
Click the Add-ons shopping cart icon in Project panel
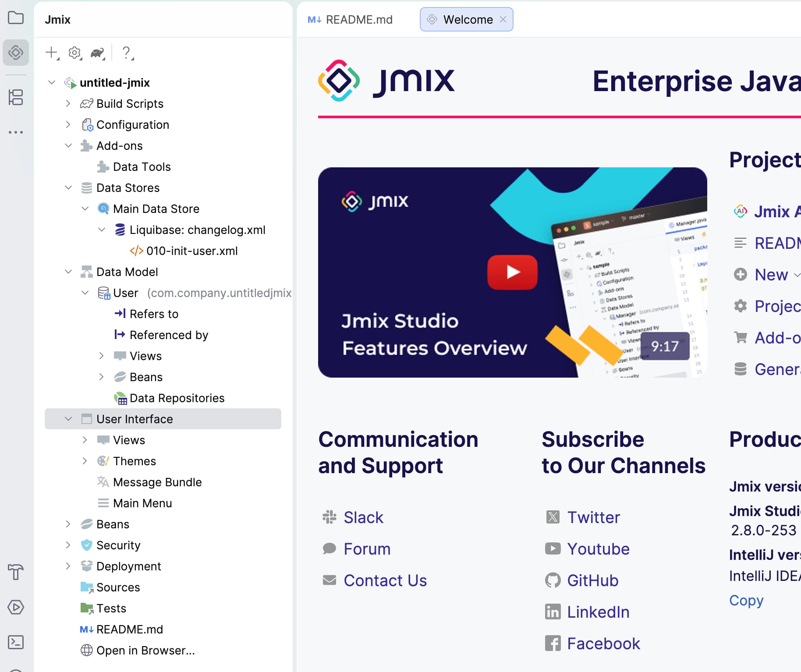[x=741, y=338]
